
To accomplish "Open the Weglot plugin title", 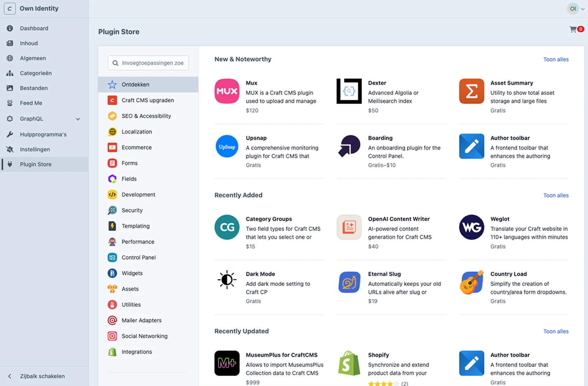I will click(x=500, y=219).
